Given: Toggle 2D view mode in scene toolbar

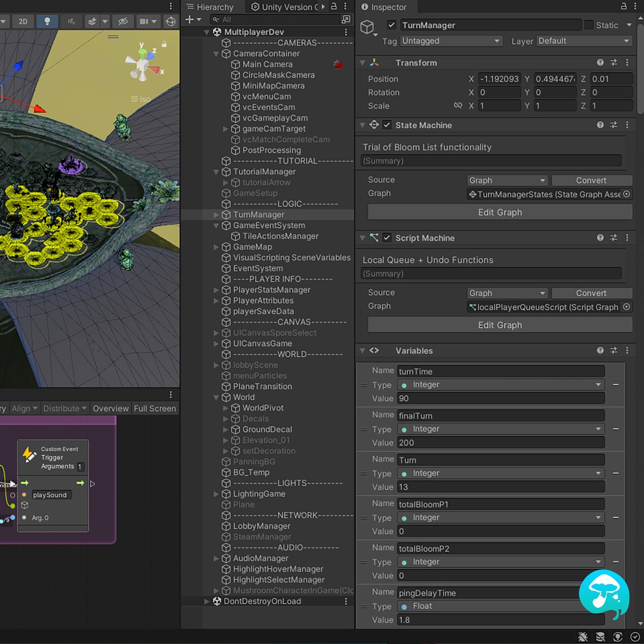Looking at the screenshot, I should click(x=23, y=21).
